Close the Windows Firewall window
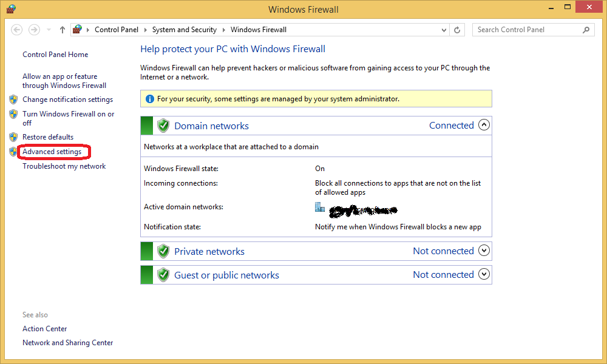The height and width of the screenshot is (364, 607). [x=589, y=7]
